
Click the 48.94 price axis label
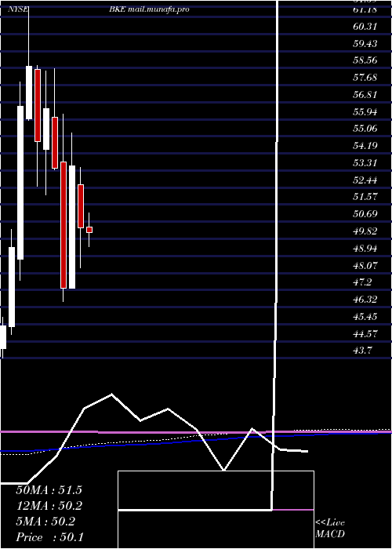pos(365,249)
